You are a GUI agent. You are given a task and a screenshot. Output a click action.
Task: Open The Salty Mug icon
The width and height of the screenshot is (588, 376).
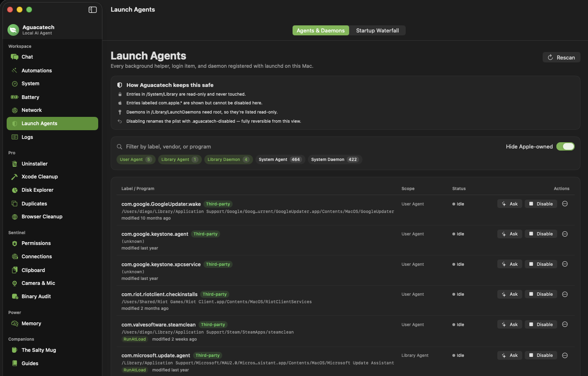15,350
